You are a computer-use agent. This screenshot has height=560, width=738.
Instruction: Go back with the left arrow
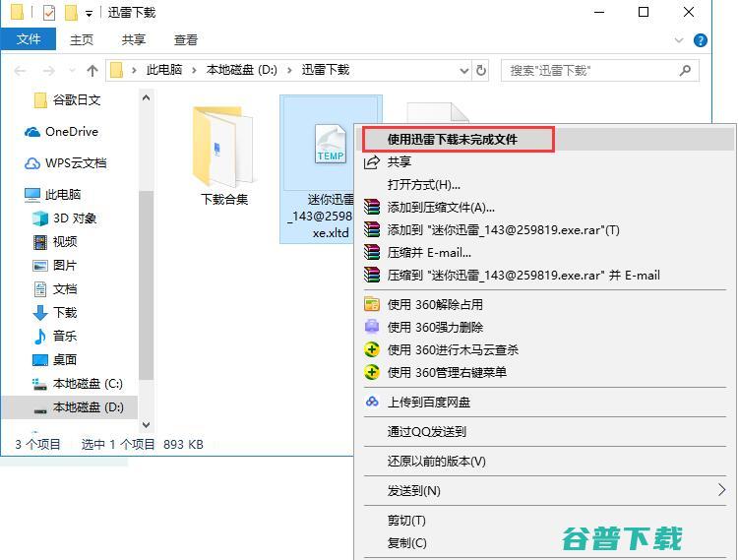coord(21,71)
